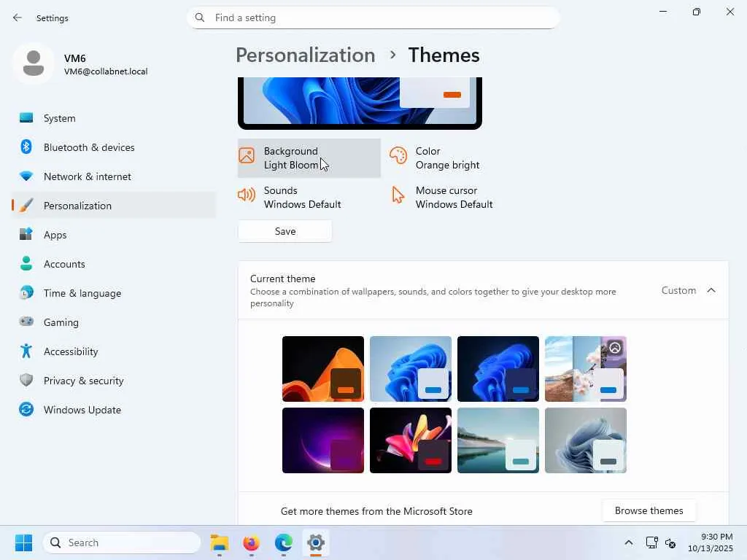Select the orange dark flow theme
Viewport: 747px width, 560px height.
coord(323,369)
